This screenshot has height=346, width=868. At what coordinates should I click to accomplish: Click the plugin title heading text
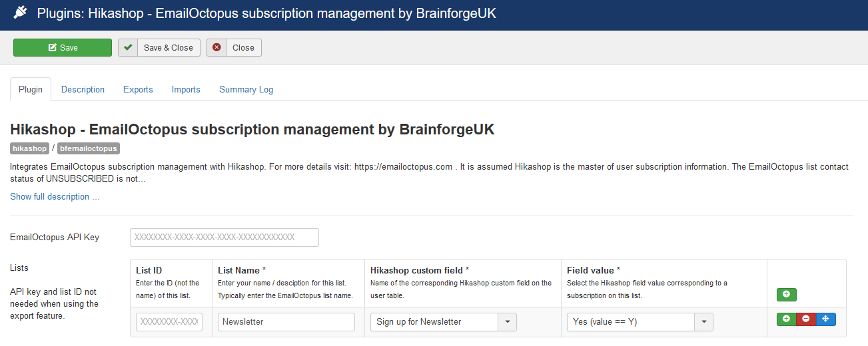click(252, 129)
